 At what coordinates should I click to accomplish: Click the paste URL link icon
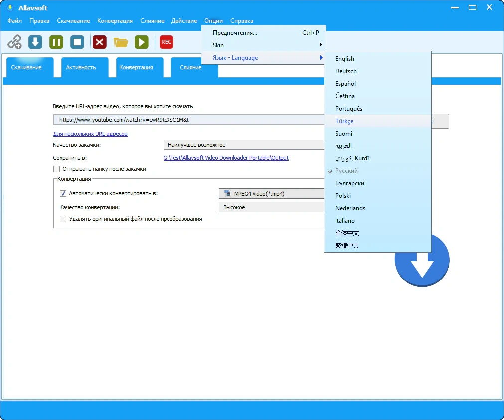15,42
